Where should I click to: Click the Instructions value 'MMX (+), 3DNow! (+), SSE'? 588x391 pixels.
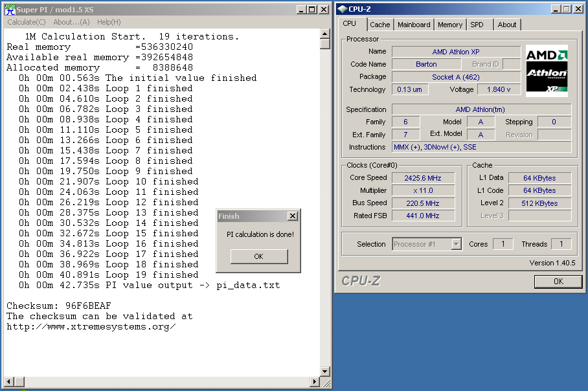[x=481, y=147]
